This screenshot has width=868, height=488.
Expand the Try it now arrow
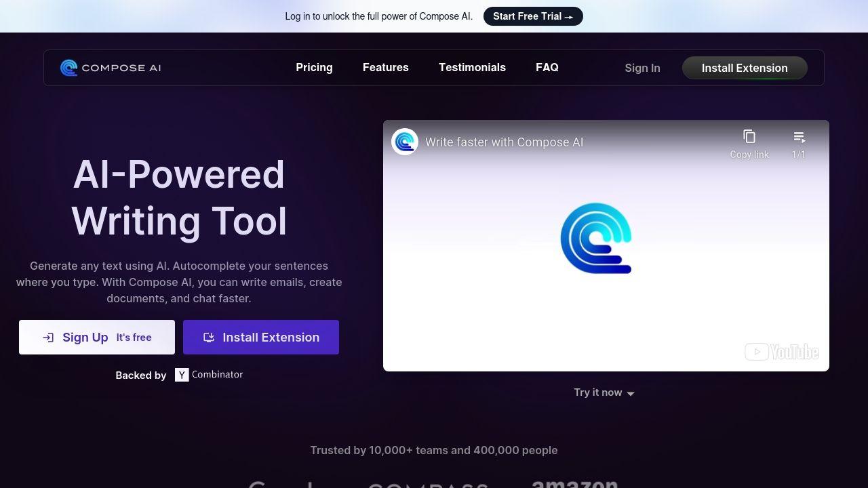point(631,393)
